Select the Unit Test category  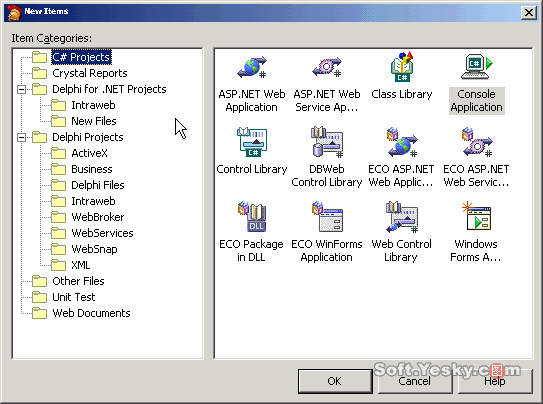coord(73,297)
